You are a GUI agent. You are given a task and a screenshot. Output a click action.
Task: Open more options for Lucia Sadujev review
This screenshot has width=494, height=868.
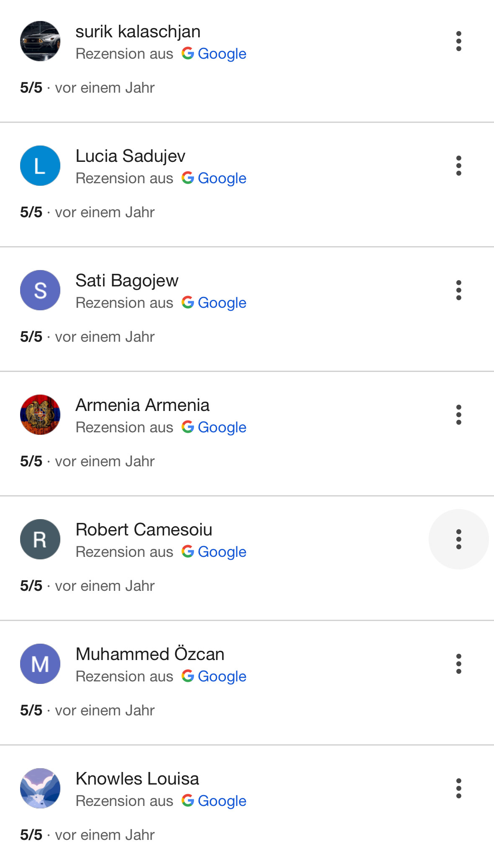pos(459,166)
